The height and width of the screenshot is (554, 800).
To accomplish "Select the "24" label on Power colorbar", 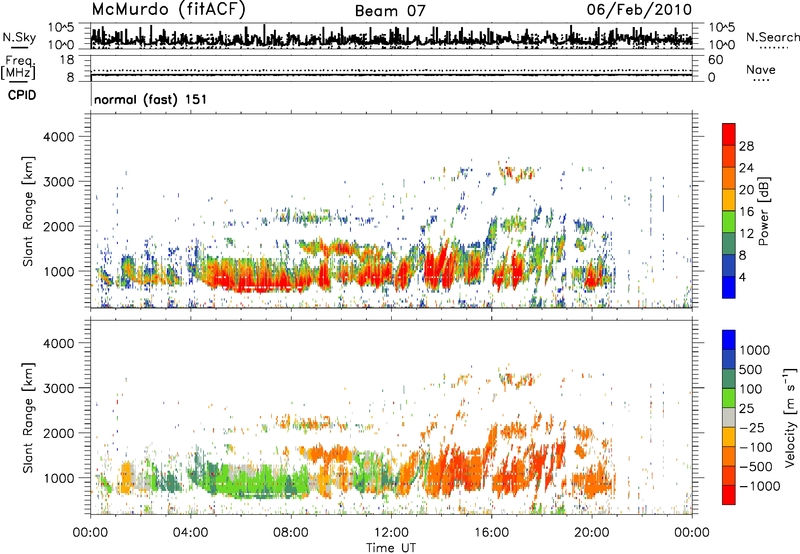I will (746, 168).
